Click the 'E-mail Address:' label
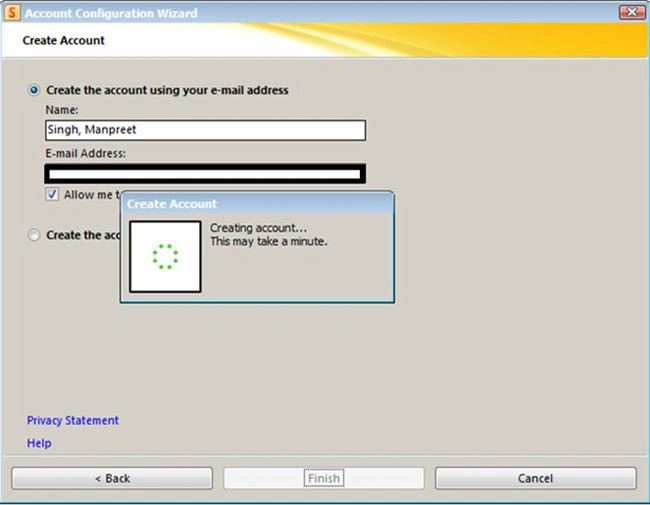 click(x=85, y=153)
